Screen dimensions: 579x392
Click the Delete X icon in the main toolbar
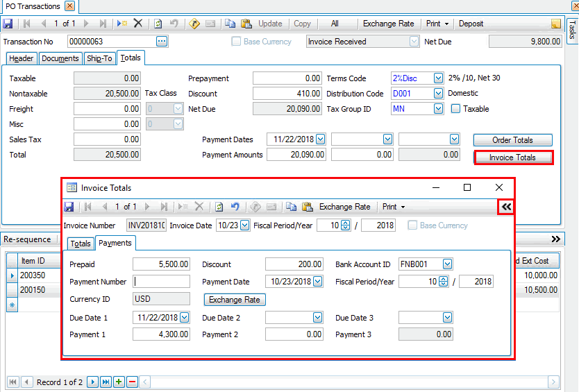pyautogui.click(x=138, y=24)
